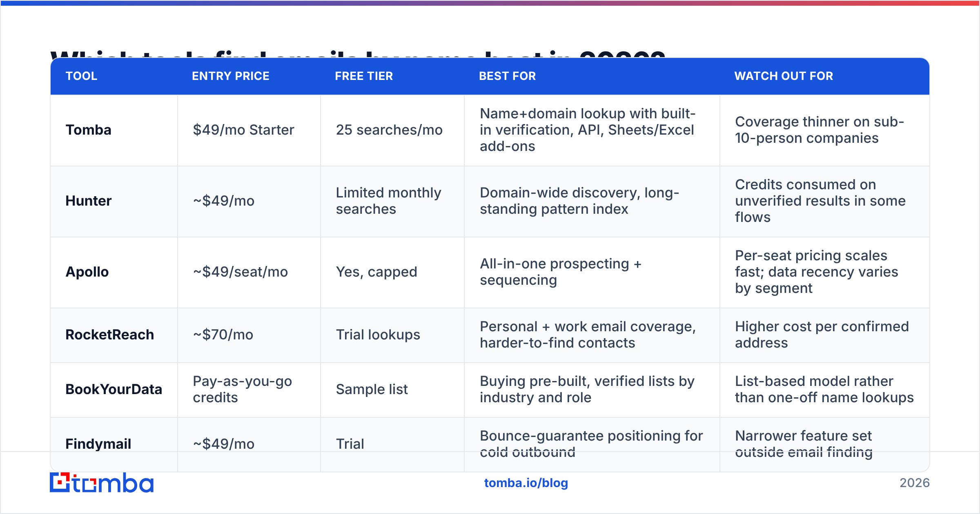Click the Bounce-guarantee positioning cell
This screenshot has height=514, width=980.
pos(591,444)
